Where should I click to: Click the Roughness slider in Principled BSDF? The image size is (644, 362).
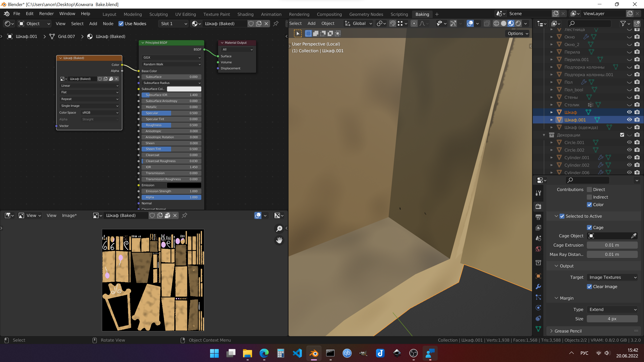pyautogui.click(x=171, y=125)
